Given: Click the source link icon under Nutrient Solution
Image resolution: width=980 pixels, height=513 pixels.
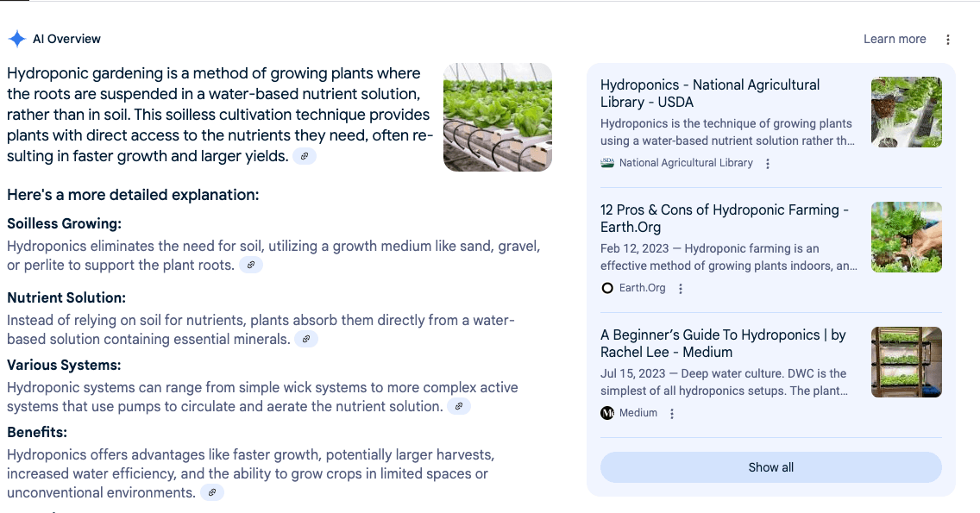Looking at the screenshot, I should pos(306,339).
